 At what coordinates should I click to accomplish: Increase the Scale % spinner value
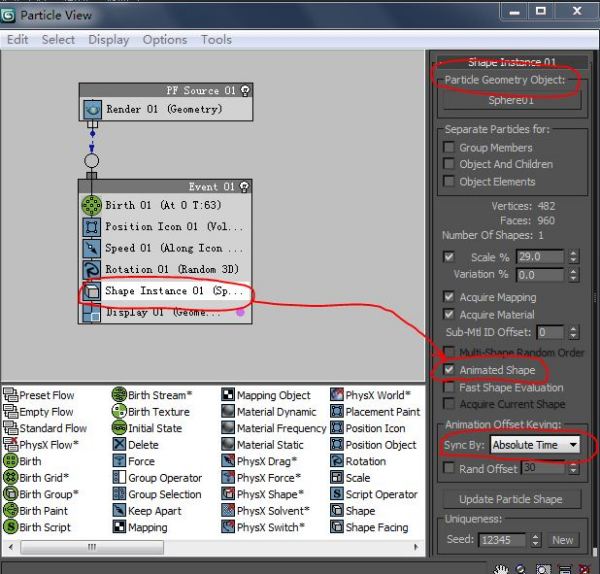point(573,253)
